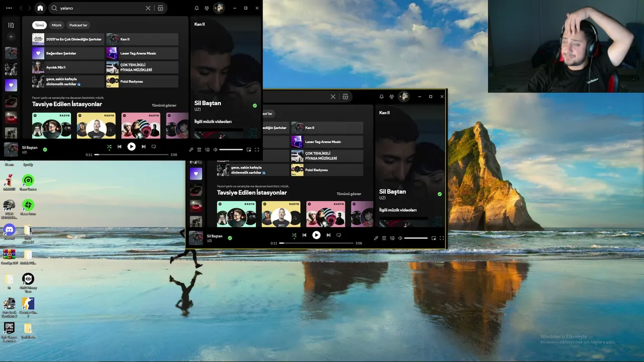Open the queue in the top-left player
The image size is (644, 362).
(x=199, y=149)
